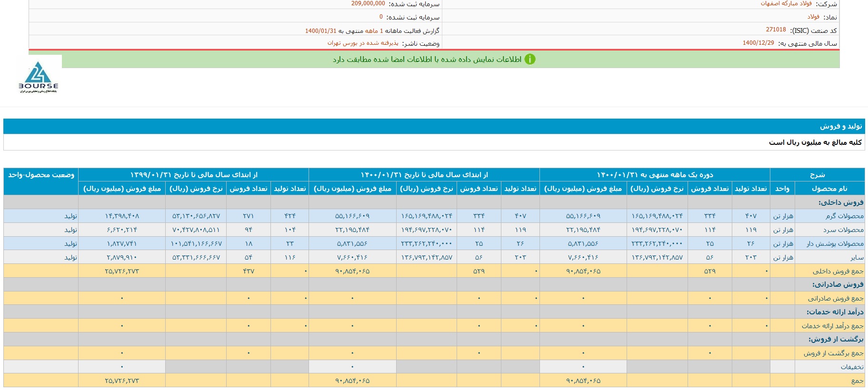The image size is (868, 392).
Task: Click 'هزار تن' unit in محصولات سرد row
Action: 783,230
